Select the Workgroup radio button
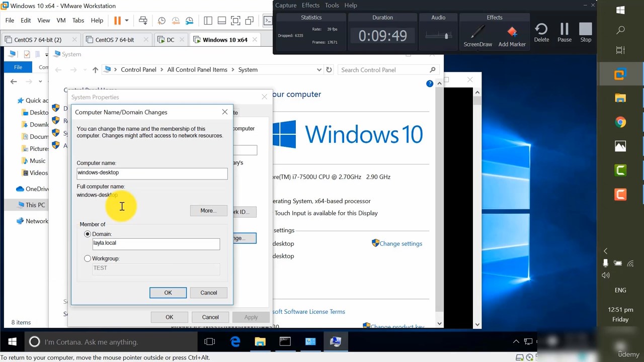The image size is (644, 362). tap(88, 258)
